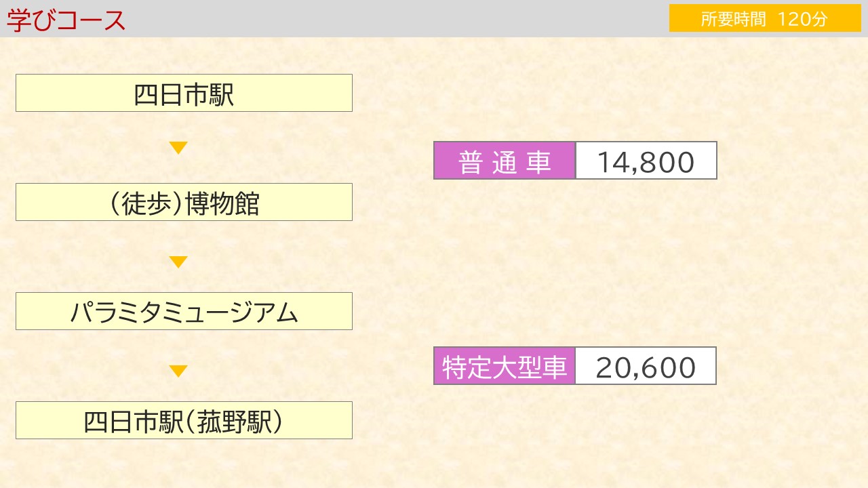This screenshot has width=868, height=488.
Task: Click the arrow below the 博物館 box
Action: pos(178,262)
